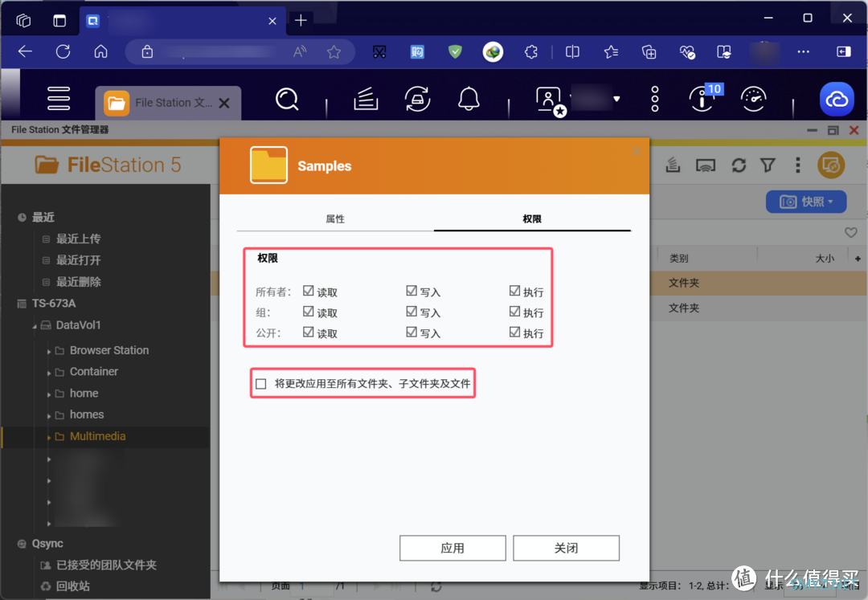This screenshot has width=868, height=600.
Task: Switch to the 属性 tab
Action: [x=335, y=219]
